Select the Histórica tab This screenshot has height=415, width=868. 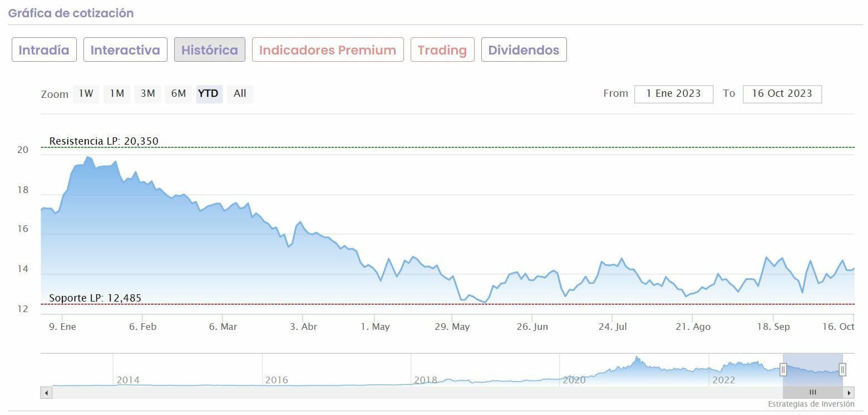(x=210, y=50)
